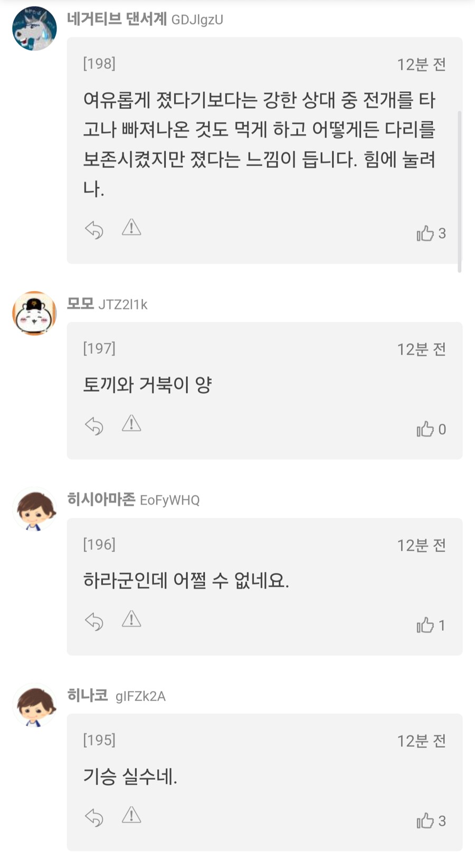Viewport: 475px width, 868px height.
Task: Report comment [197] by 모모
Action: point(131,423)
